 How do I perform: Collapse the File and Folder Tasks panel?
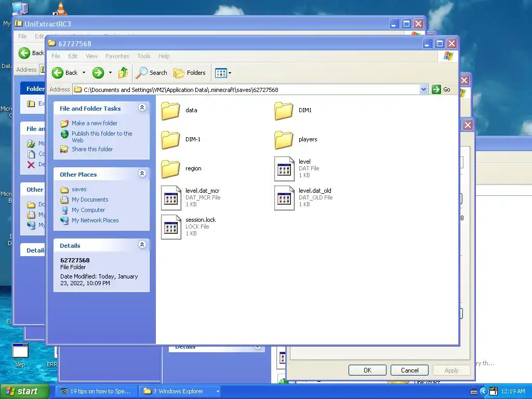142,108
